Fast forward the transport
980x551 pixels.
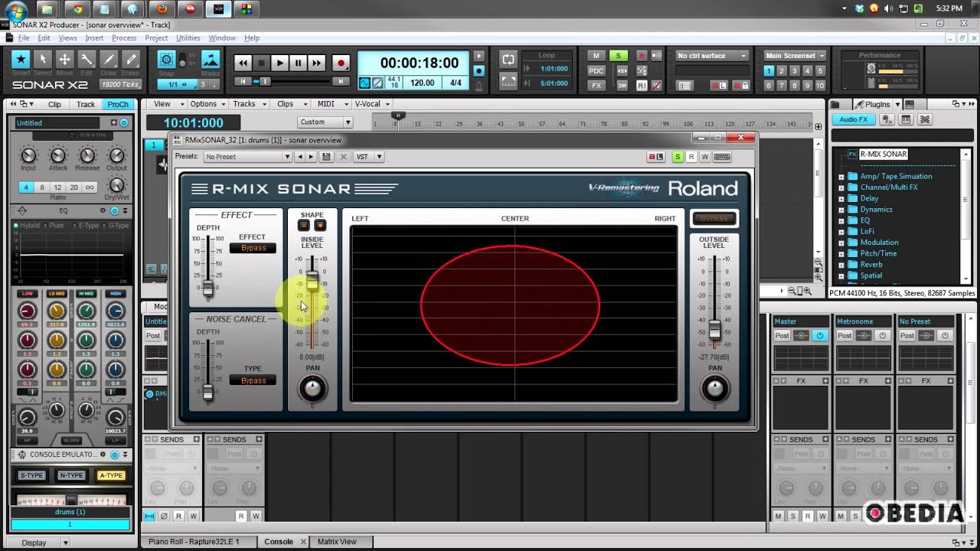(316, 64)
